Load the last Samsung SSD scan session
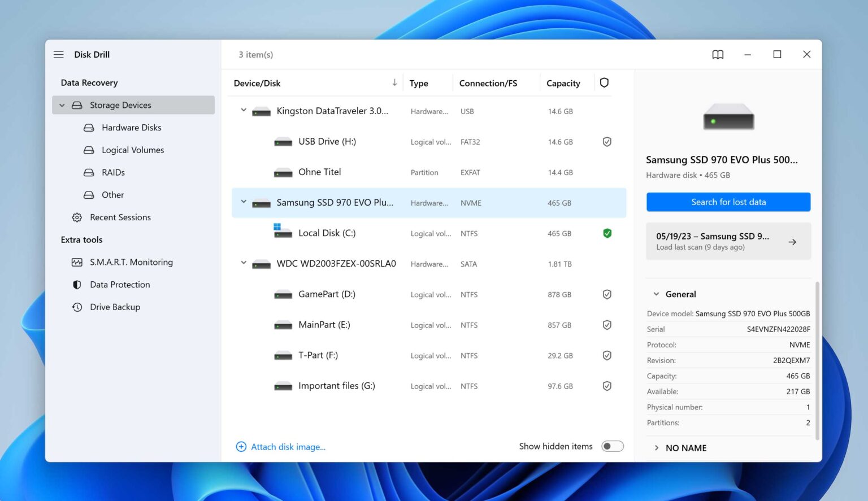 (728, 241)
